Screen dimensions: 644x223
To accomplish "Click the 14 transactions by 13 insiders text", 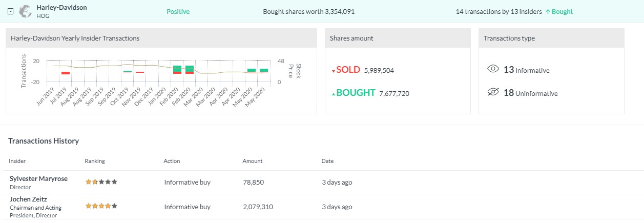I will (498, 11).
